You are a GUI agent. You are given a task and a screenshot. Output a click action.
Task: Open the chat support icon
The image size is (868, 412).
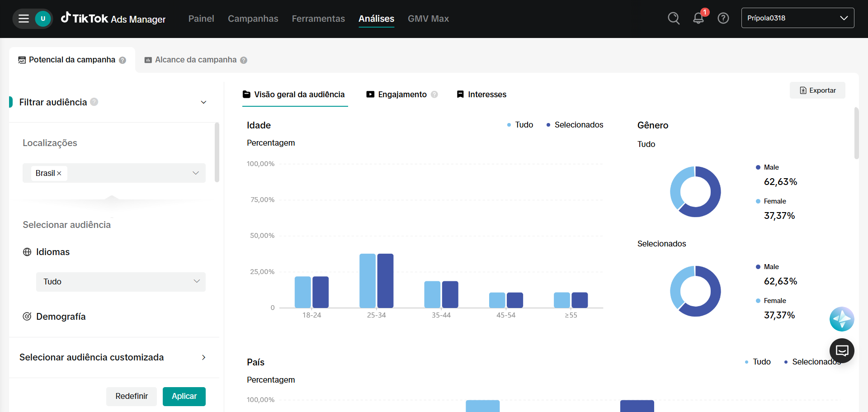click(x=841, y=350)
